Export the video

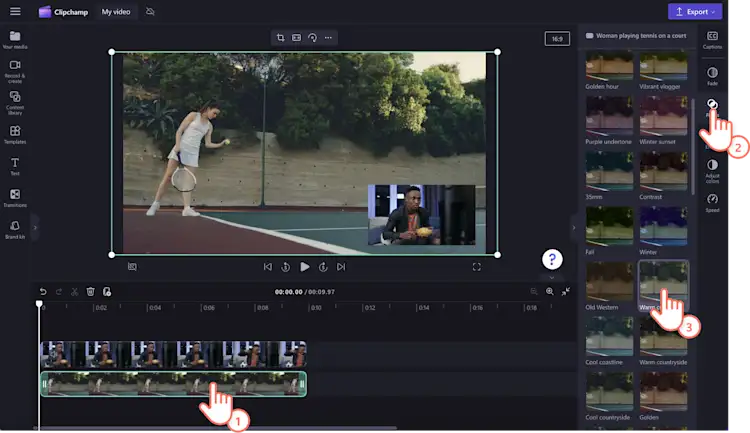coord(695,11)
